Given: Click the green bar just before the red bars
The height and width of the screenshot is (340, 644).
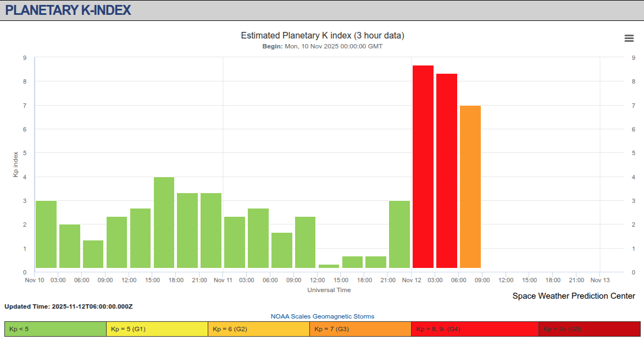Looking at the screenshot, I should 399,234.
